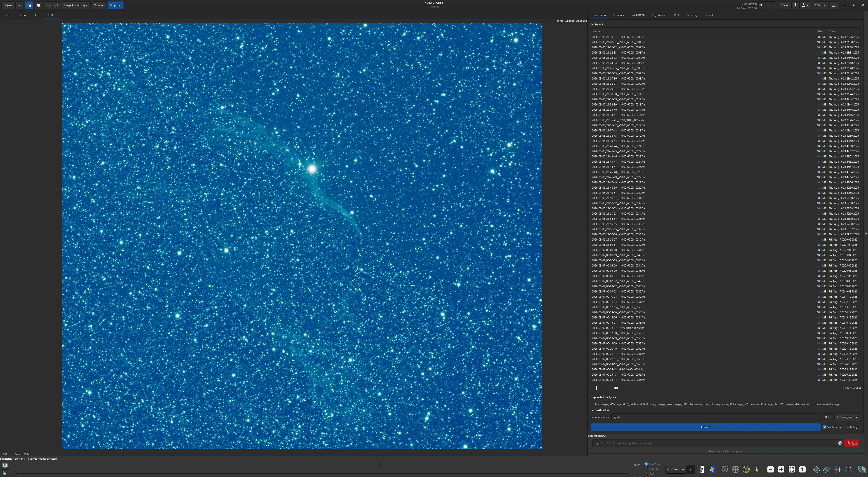Click the Sequence name input field
The image size is (868, 477).
pos(716,417)
